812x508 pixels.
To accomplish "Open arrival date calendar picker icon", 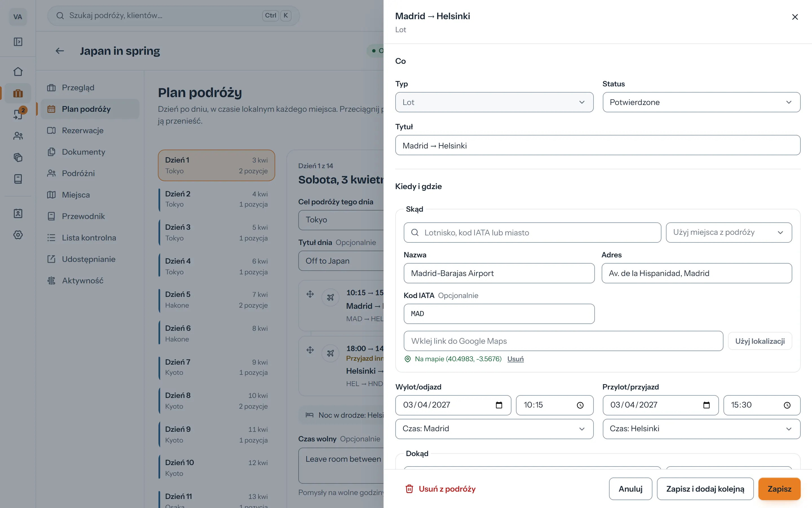I will point(706,405).
